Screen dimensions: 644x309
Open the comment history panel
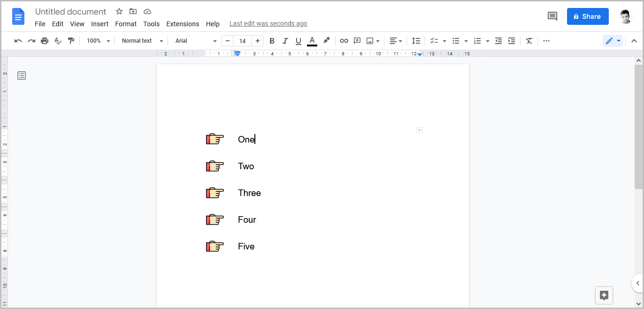pos(552,16)
